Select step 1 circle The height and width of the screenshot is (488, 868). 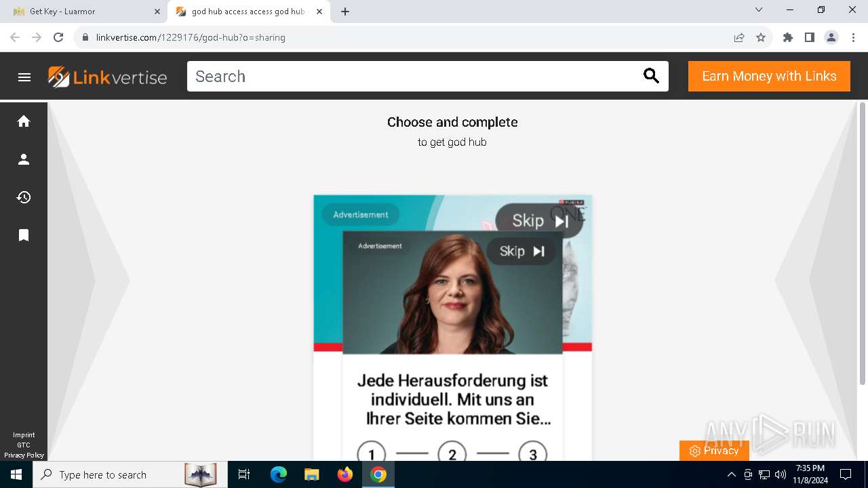click(x=371, y=454)
